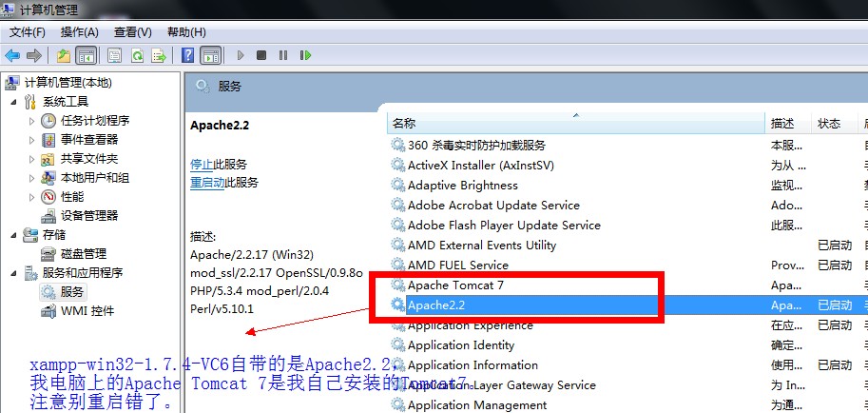This screenshot has width=868, height=413.
Task: Sort by 名称 column header
Action: [576, 123]
